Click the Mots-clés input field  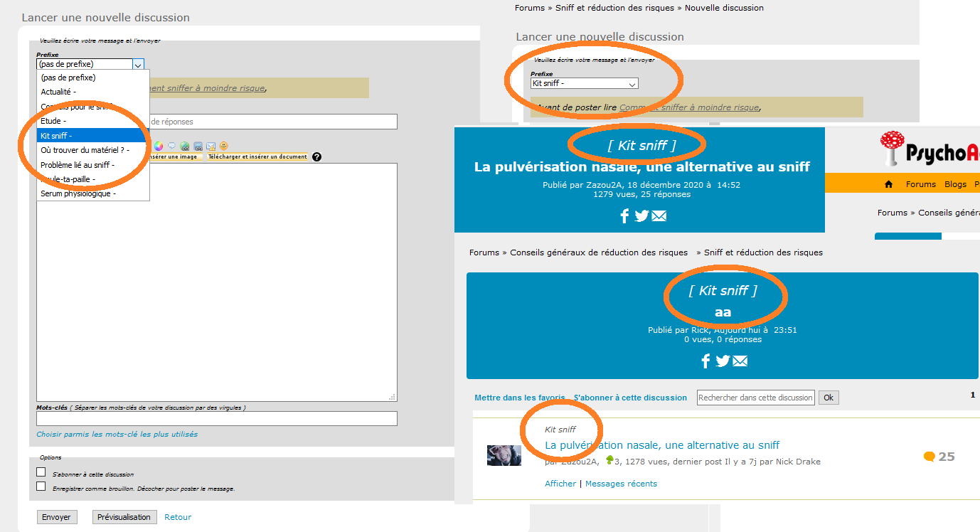217,419
